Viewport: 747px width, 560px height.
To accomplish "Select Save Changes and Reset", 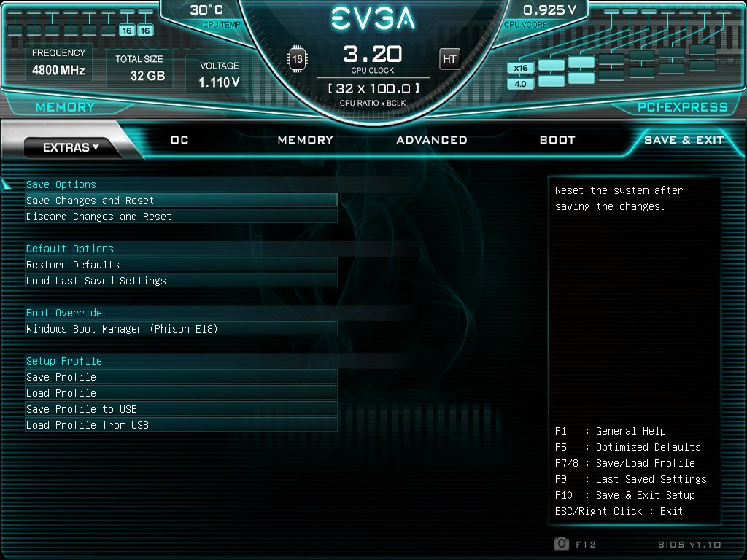I will (181, 201).
